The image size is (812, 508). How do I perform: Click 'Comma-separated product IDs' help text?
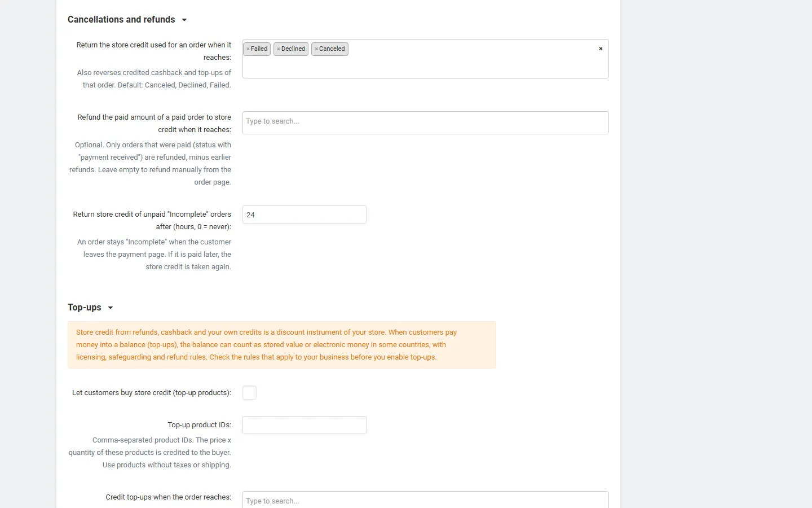(150, 453)
